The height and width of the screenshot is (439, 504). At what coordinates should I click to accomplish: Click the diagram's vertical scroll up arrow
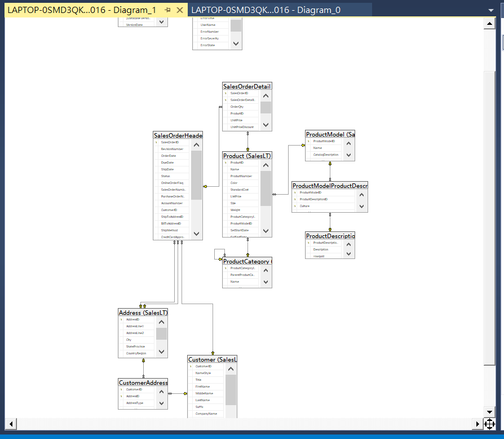coord(489,24)
